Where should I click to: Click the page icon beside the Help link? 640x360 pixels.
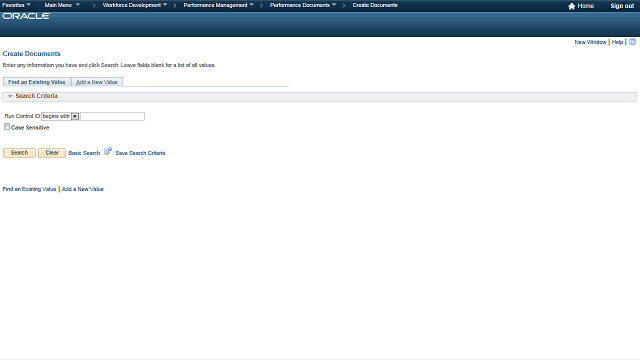[632, 42]
